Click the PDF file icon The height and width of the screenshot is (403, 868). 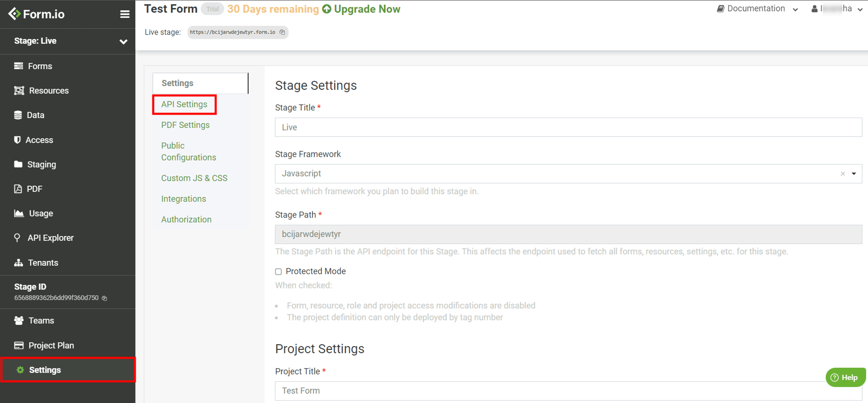18,189
